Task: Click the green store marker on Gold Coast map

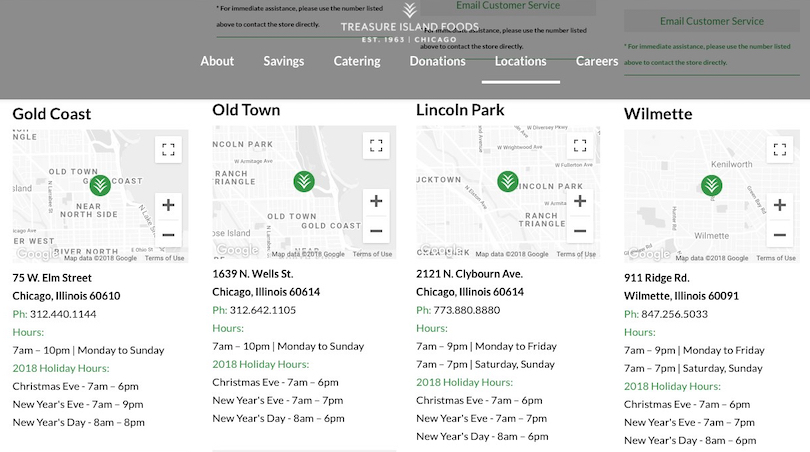Action: (x=100, y=185)
